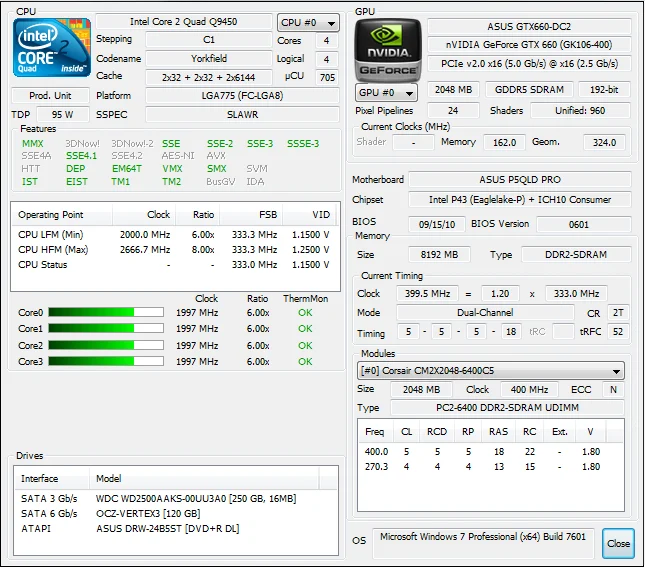Image resolution: width=645 pixels, height=568 pixels.
Task: Click the FSB column header
Action: tap(251, 215)
